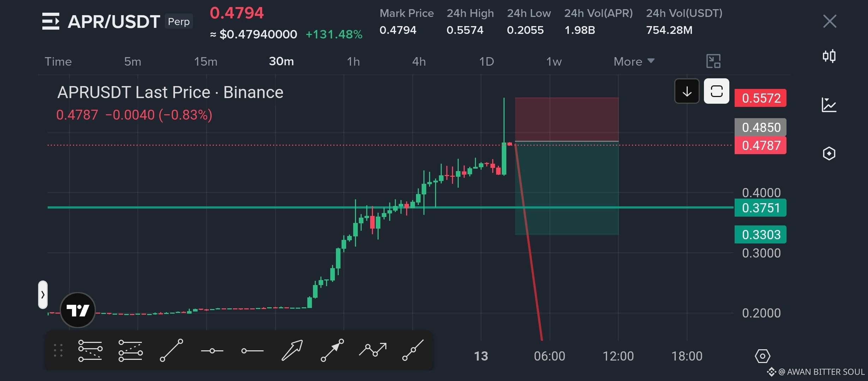
Task: Switch to the 1w interval
Action: tap(554, 61)
